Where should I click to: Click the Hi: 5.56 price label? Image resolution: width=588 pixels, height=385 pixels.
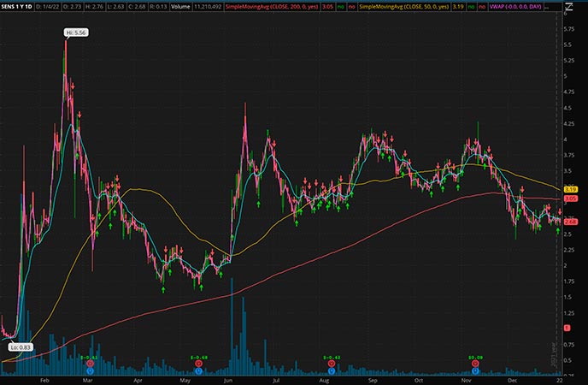pyautogui.click(x=76, y=33)
